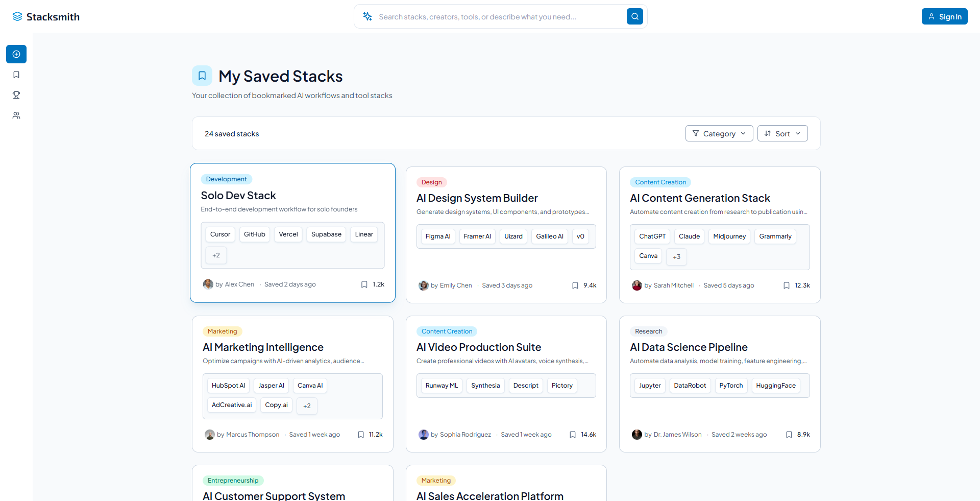Viewport: 980px width, 501px height.
Task: Click Sarah Mitchell's avatar
Action: [x=636, y=285]
